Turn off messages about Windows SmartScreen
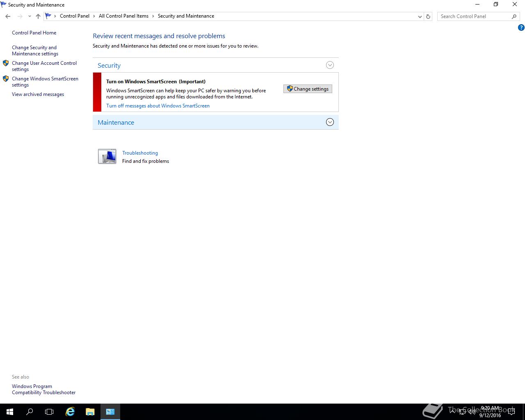The image size is (525, 420). tap(158, 106)
